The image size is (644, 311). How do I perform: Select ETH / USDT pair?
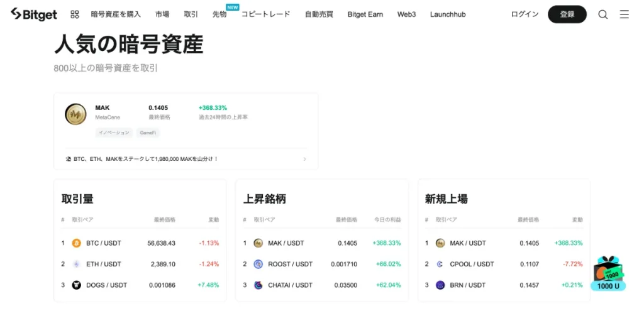(x=104, y=265)
